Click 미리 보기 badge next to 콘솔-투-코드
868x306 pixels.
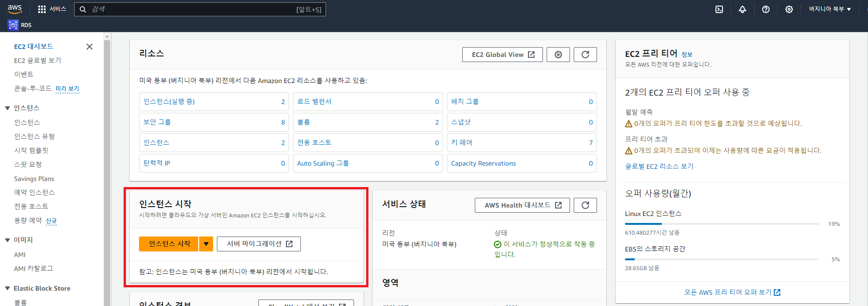pos(68,89)
